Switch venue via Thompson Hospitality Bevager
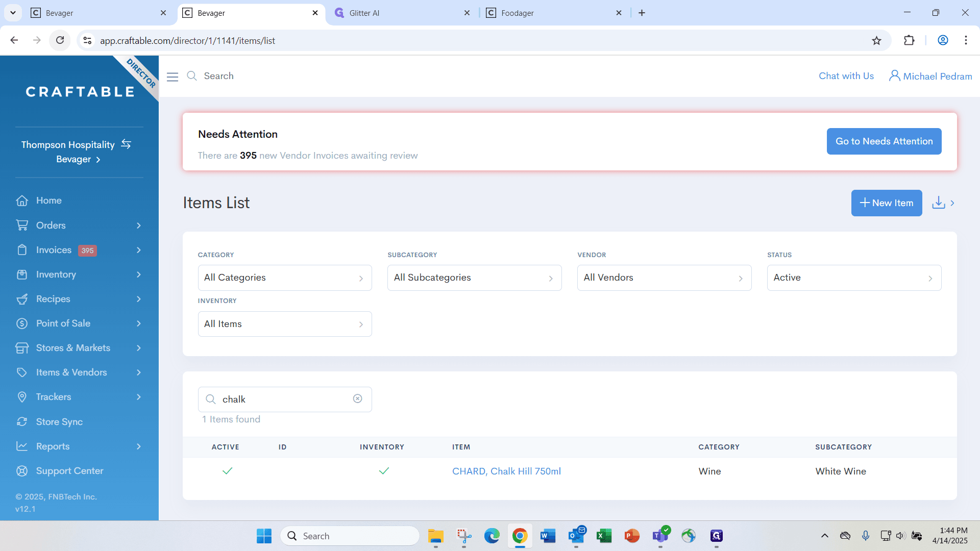 [x=78, y=152]
